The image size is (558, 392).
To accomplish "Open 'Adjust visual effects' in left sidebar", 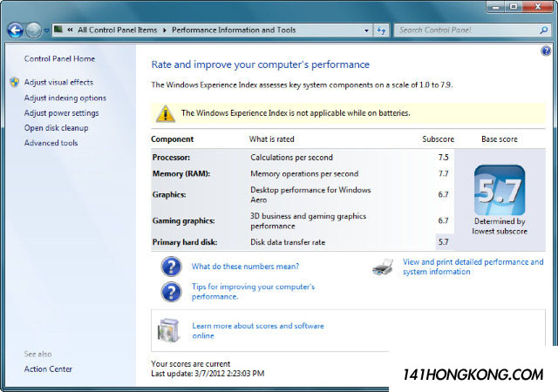I will tap(58, 83).
